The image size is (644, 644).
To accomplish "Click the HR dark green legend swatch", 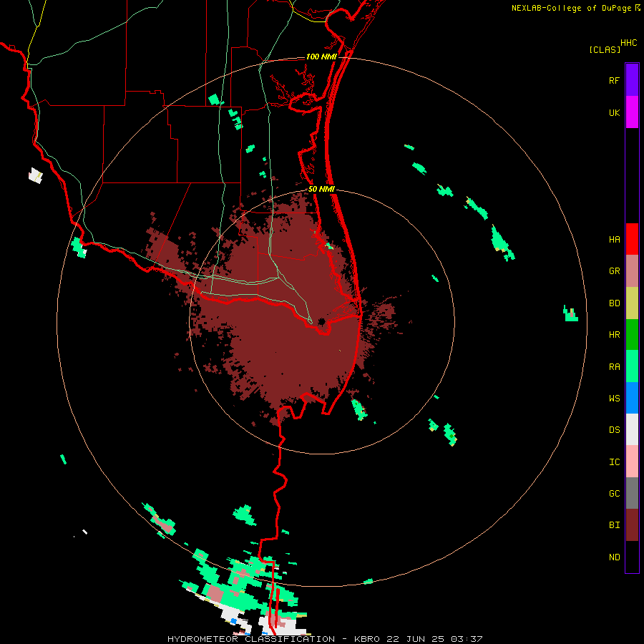I will (632, 335).
